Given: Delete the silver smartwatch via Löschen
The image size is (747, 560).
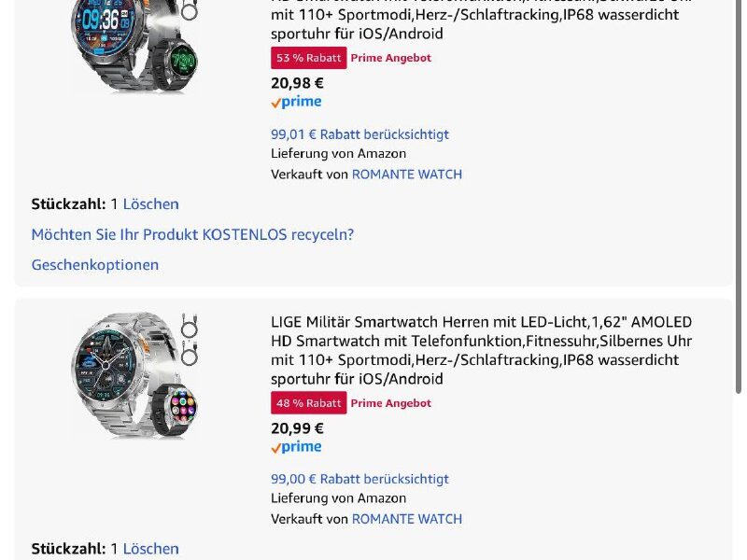Looking at the screenshot, I should click(150, 549).
